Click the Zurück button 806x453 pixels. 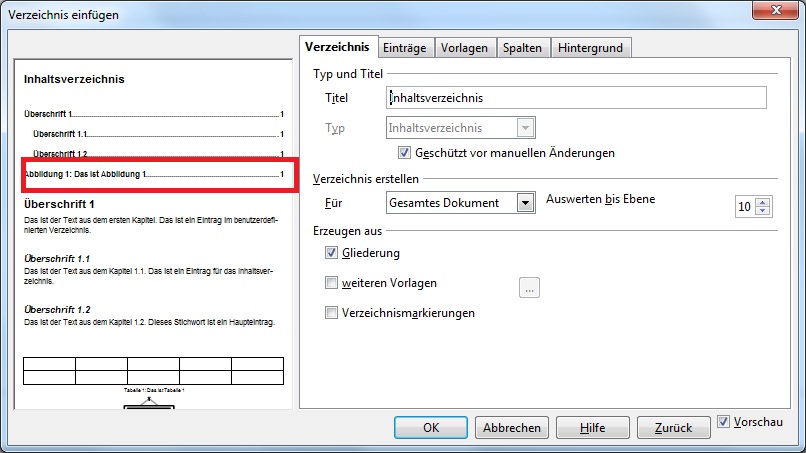coord(673,427)
